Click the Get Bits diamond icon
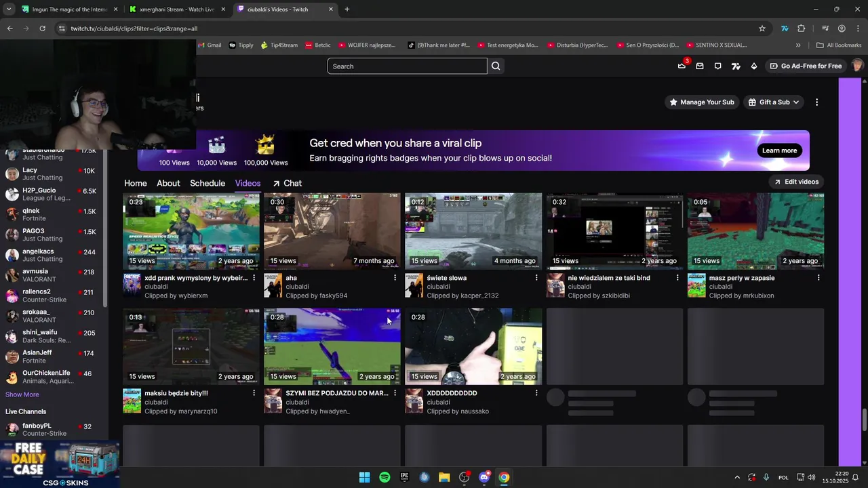The height and width of the screenshot is (488, 868). tap(754, 66)
